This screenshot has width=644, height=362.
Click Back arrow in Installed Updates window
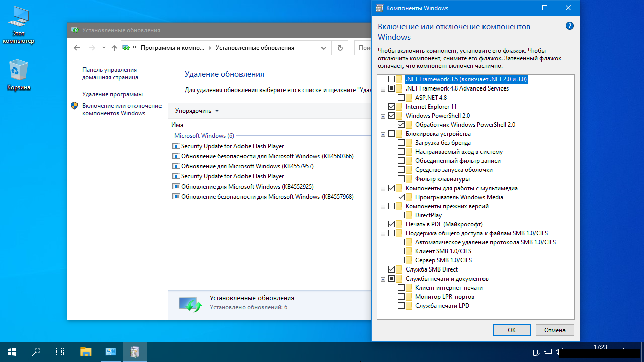pyautogui.click(x=77, y=48)
